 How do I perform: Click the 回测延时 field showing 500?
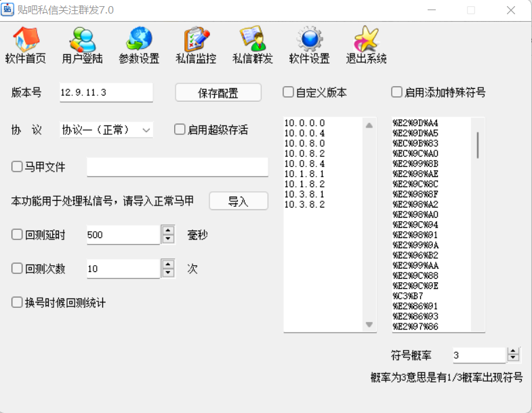coord(123,235)
